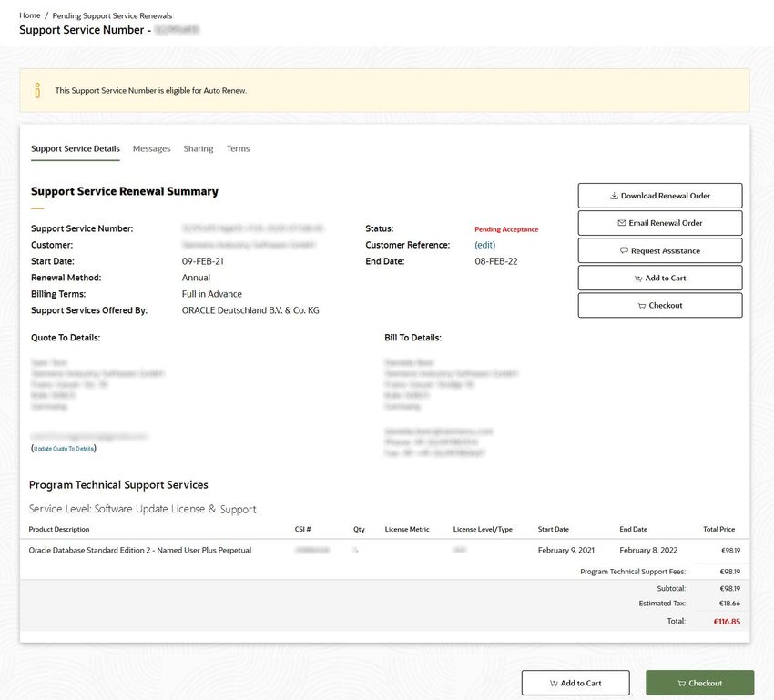Screen dimensions: 774x700
Task: Edit the Customer Reference value
Action: coord(484,245)
